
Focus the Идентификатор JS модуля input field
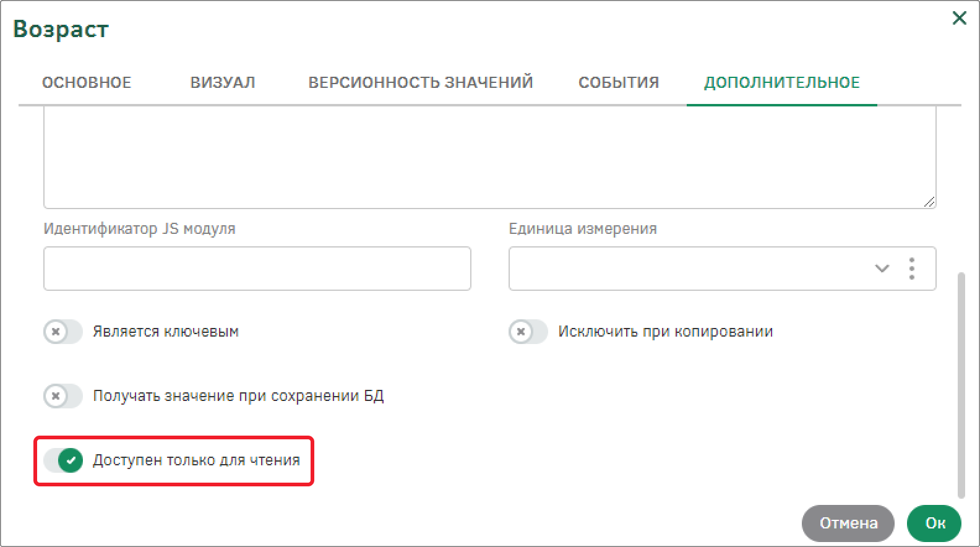pyautogui.click(x=257, y=269)
